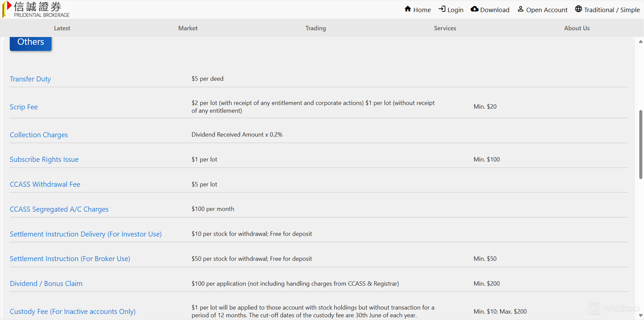The width and height of the screenshot is (644, 320).
Task: Click the Prudential Brokerage logo
Action: 36,9
